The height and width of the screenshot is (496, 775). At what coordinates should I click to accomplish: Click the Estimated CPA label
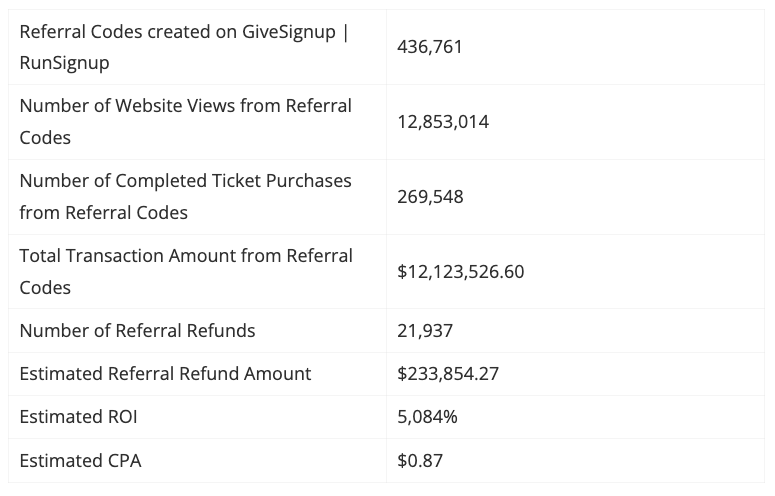click(x=81, y=460)
